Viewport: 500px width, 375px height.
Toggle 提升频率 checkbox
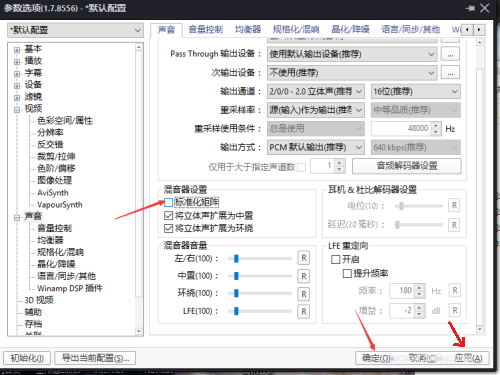347,274
